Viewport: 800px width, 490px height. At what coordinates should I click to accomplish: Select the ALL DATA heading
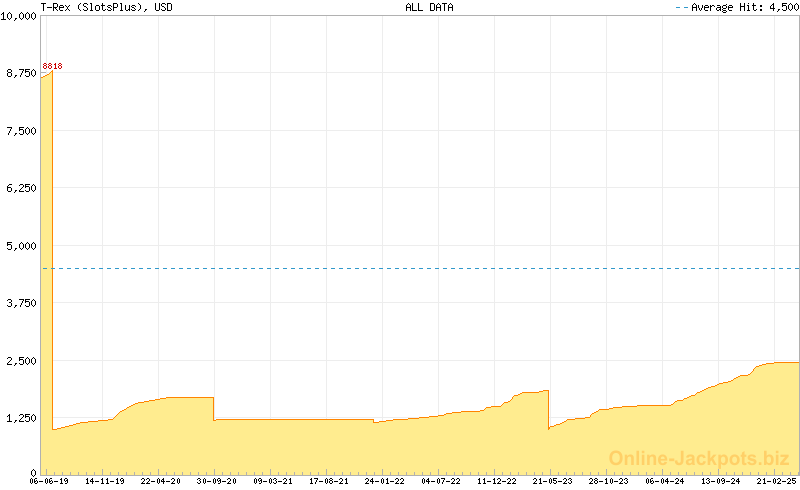[429, 7]
